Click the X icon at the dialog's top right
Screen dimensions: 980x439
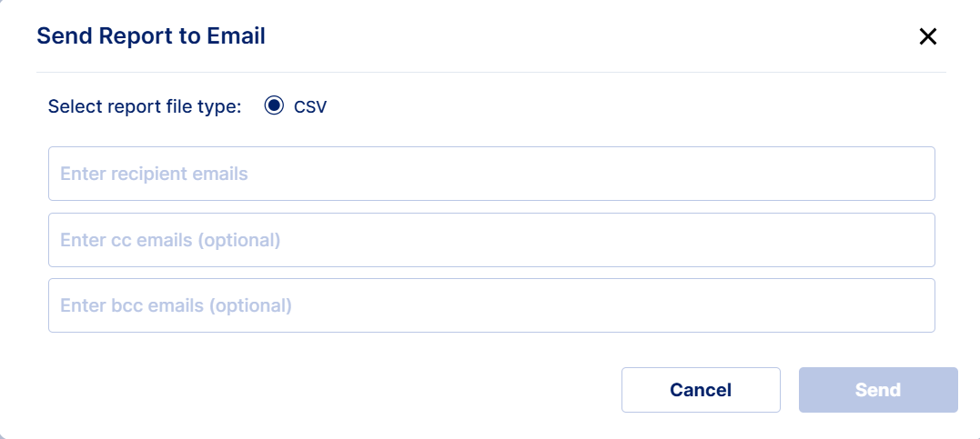pos(927,36)
